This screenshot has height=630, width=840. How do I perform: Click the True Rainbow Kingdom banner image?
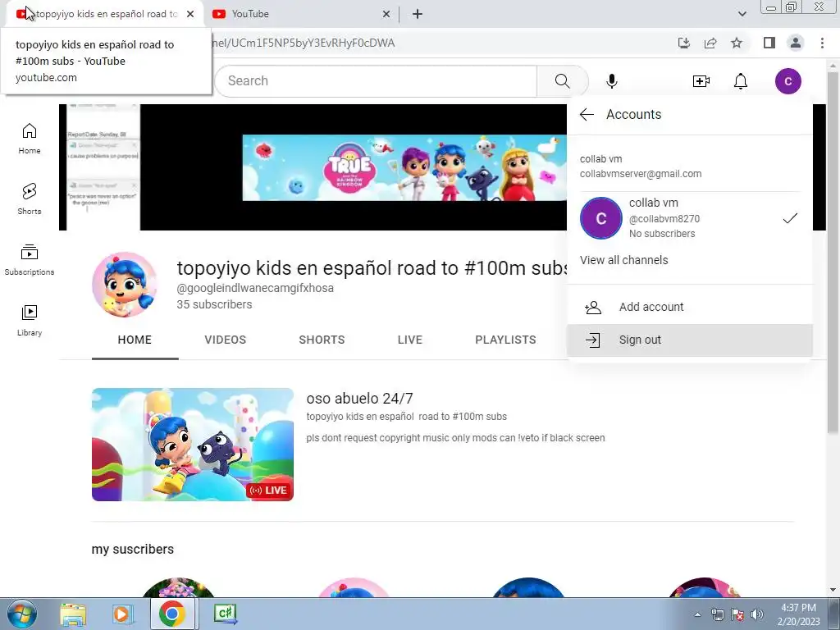404,167
